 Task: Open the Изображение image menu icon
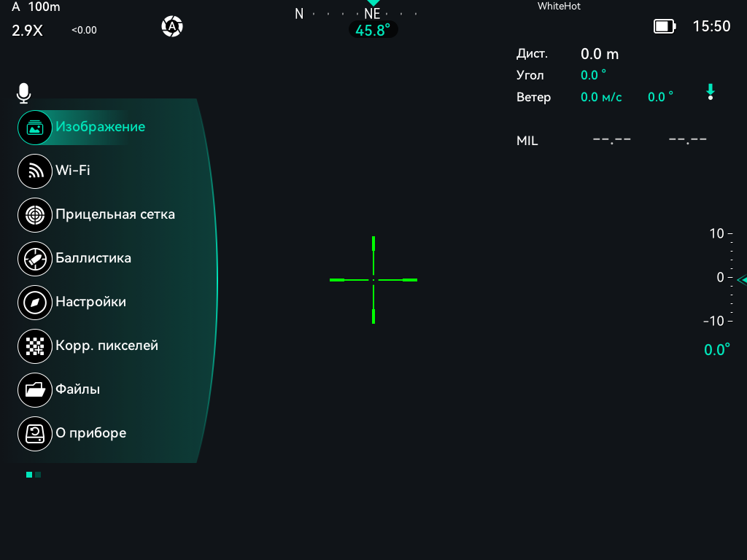point(35,128)
